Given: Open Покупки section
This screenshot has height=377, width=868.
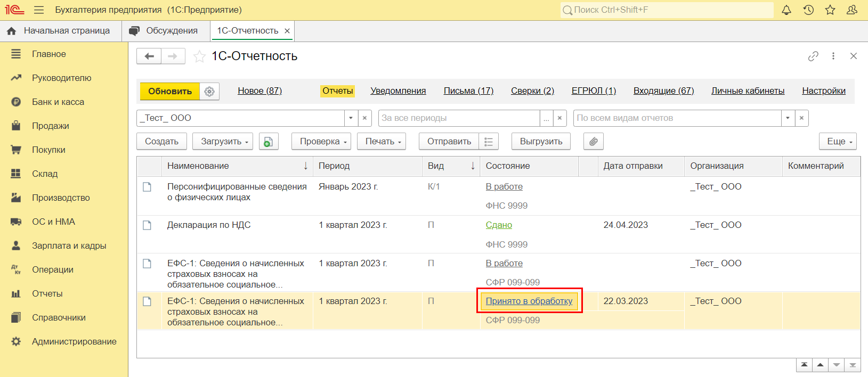Looking at the screenshot, I should click(48, 150).
